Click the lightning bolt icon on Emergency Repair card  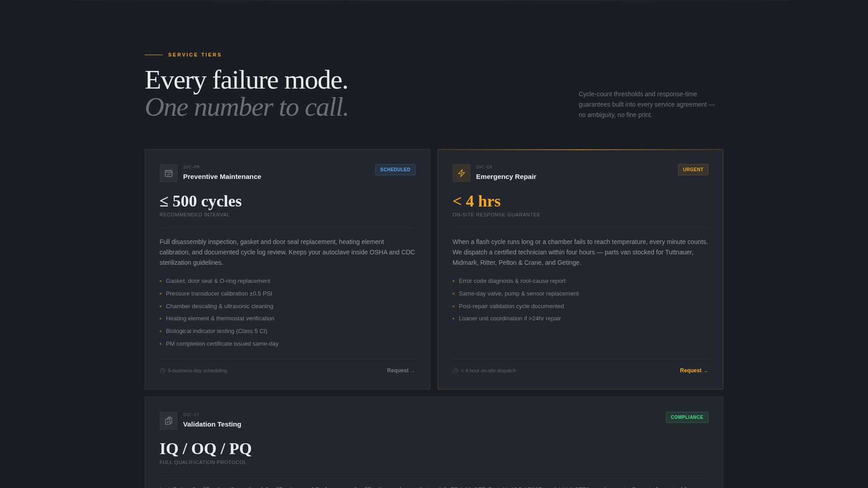tap(462, 173)
